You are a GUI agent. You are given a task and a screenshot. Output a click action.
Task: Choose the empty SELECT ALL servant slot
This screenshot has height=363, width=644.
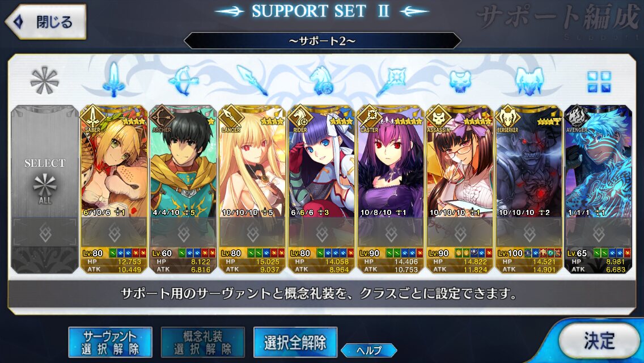point(45,189)
